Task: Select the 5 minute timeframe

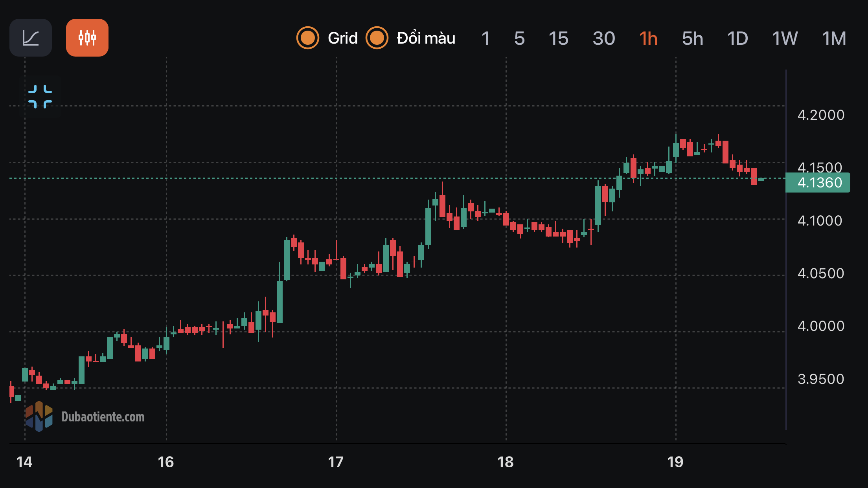Action: point(519,39)
